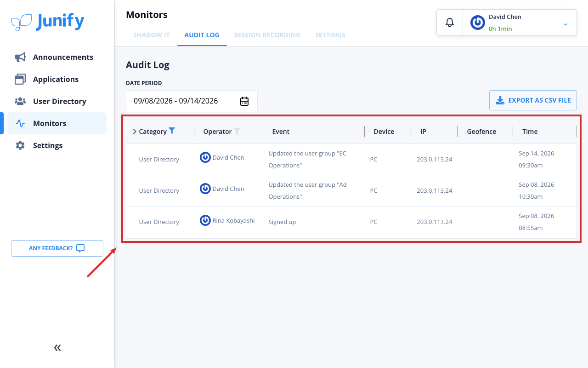The image size is (588, 368).
Task: Click the "Sep 08, 2026 10:30am" time cell
Action: 537,190
